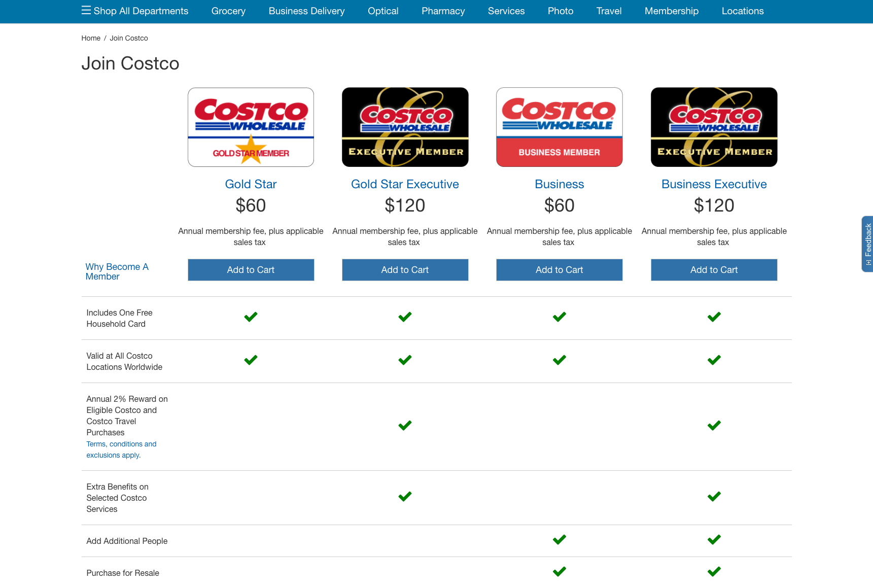The image size is (873, 588).
Task: Click the Gold Star Executive card image
Action: [x=405, y=127]
